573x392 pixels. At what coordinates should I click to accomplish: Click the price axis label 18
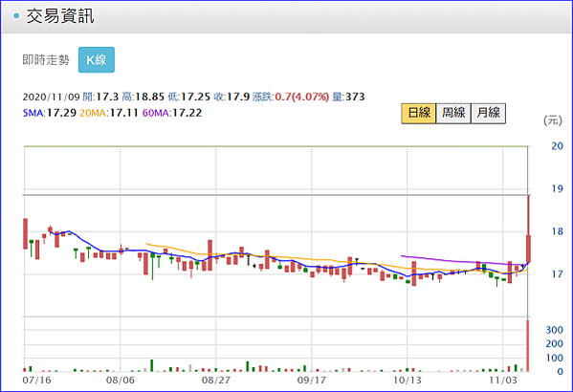(557, 231)
